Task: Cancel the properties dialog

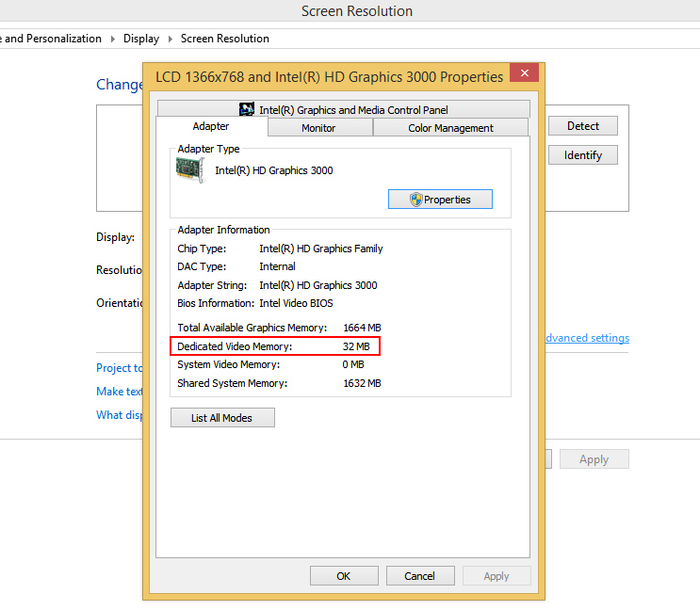Action: click(x=419, y=576)
